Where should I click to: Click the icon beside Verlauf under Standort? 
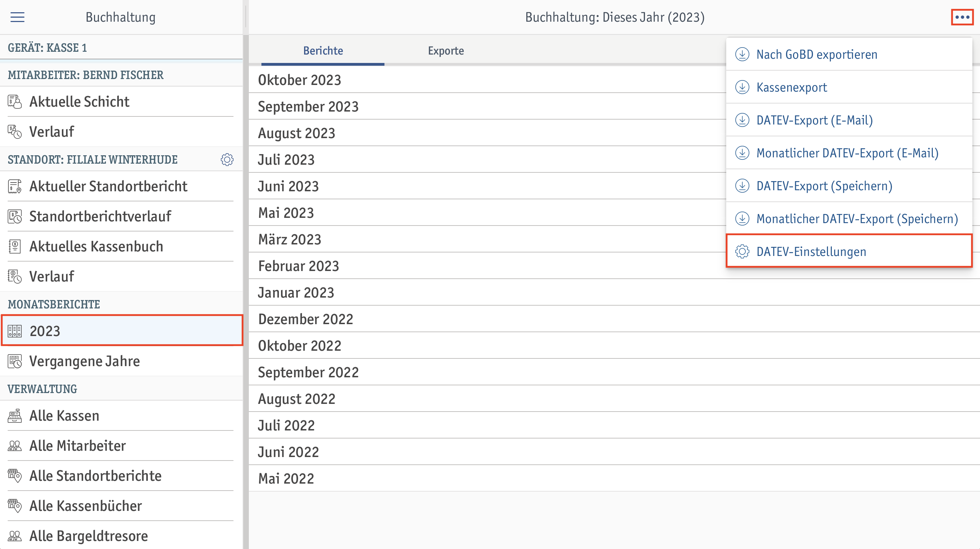coord(15,276)
